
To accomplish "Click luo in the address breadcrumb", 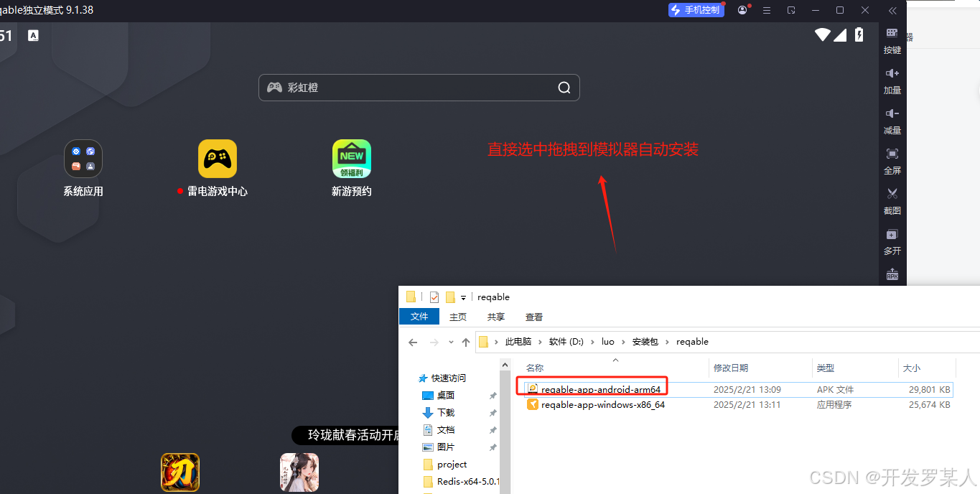I will 608,342.
